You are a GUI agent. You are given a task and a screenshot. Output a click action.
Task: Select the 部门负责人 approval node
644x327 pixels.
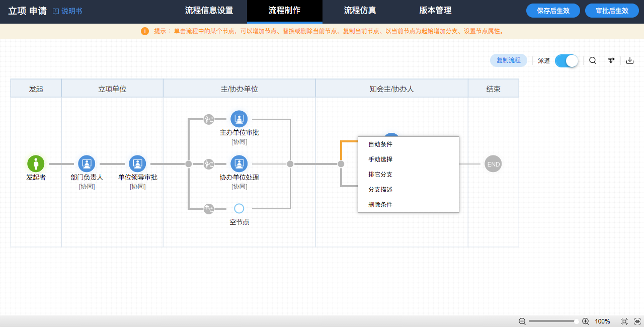point(87,163)
